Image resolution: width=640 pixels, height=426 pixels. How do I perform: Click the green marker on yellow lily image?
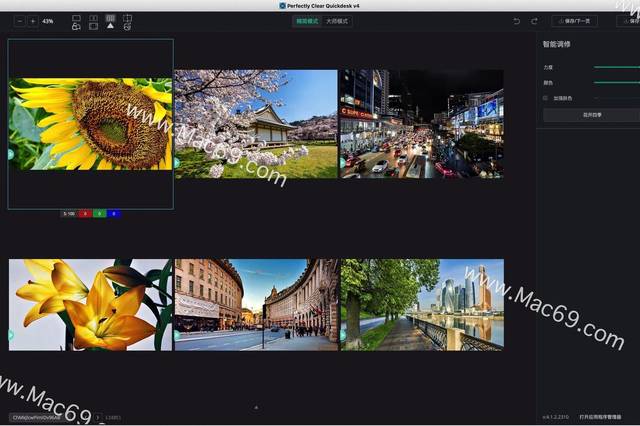pos(11,335)
